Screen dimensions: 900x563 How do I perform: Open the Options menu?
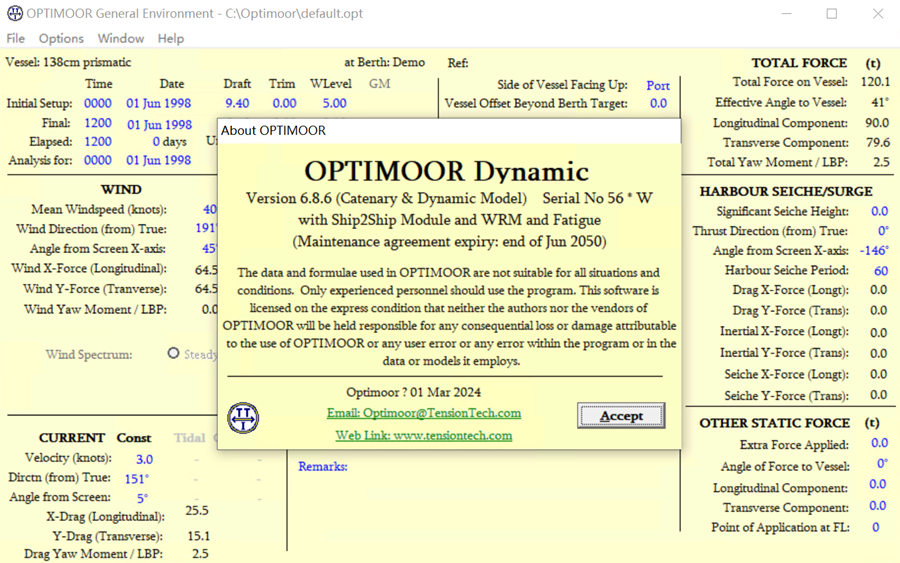coord(61,38)
